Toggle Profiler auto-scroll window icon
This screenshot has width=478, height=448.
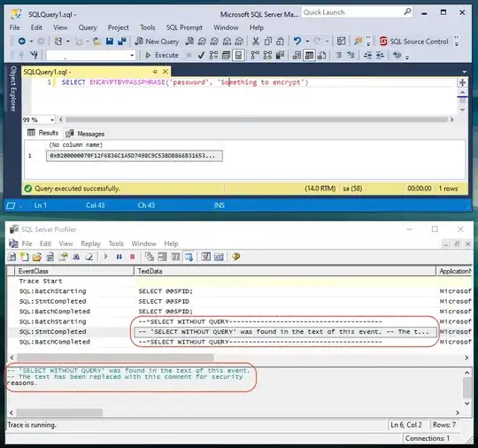pos(189,257)
